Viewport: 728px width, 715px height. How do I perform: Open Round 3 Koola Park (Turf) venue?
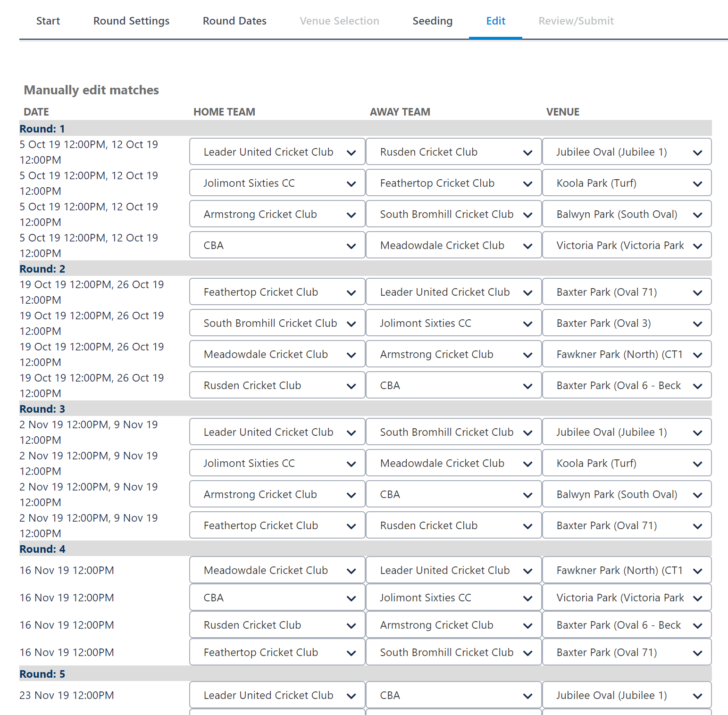coord(627,463)
